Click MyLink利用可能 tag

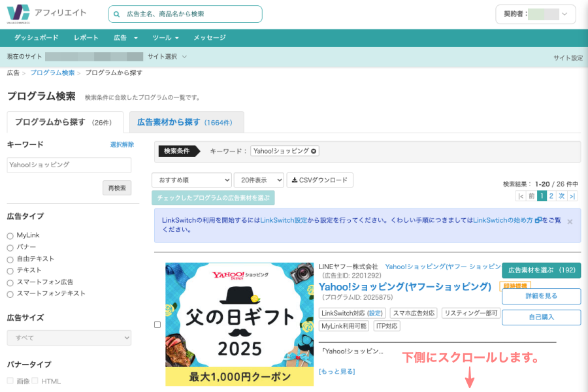(x=344, y=326)
